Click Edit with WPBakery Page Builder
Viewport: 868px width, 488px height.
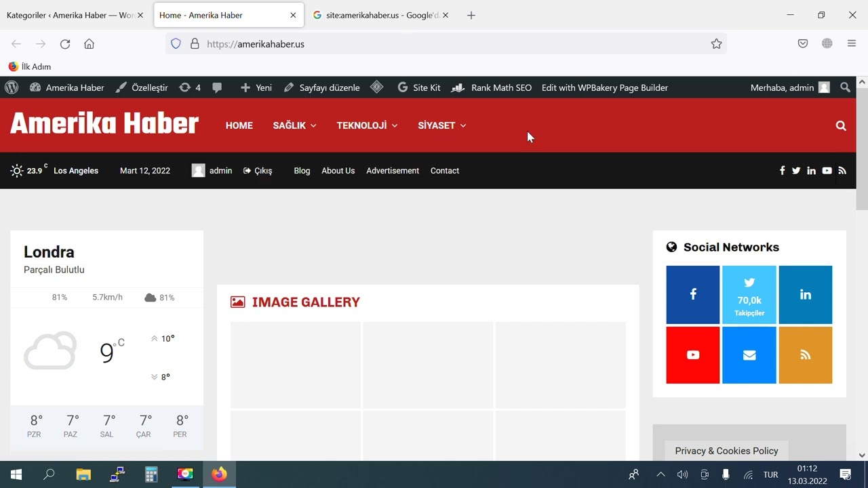(x=605, y=87)
